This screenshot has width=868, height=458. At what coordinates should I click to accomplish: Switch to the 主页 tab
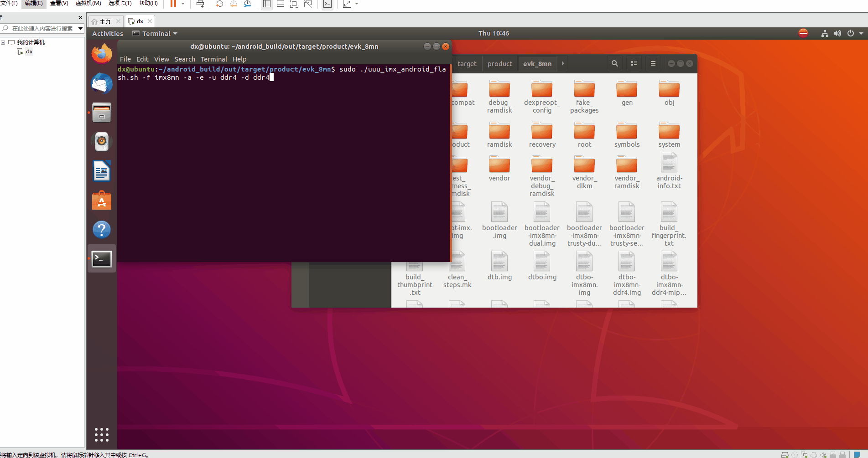[104, 21]
